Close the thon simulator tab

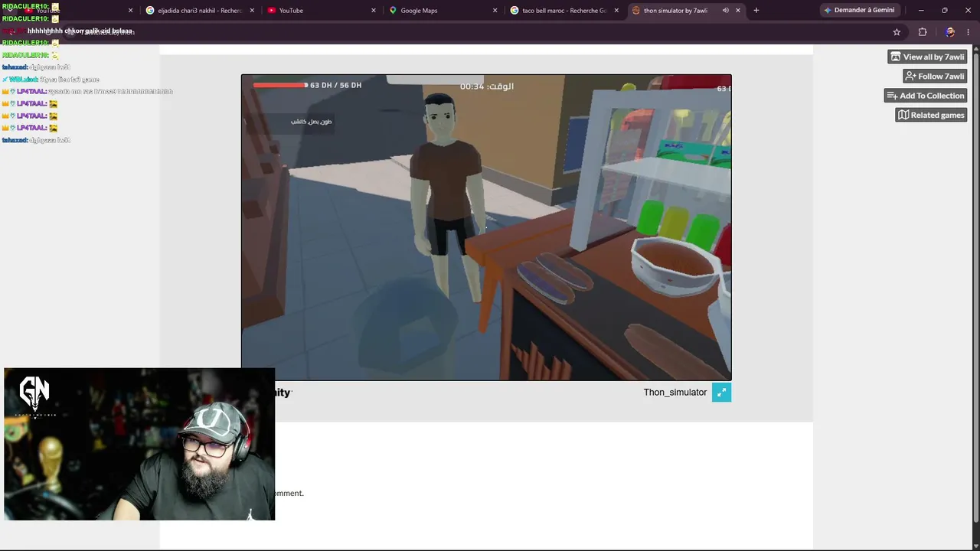738,11
